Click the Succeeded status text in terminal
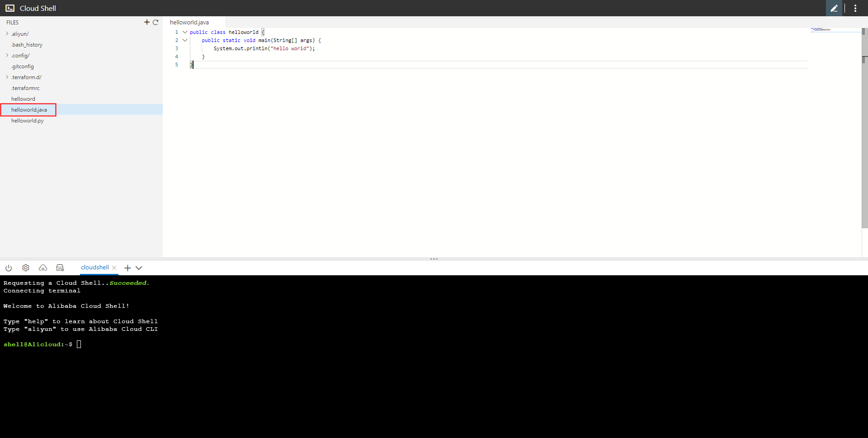Viewport: 868px width, 438px height. point(129,283)
